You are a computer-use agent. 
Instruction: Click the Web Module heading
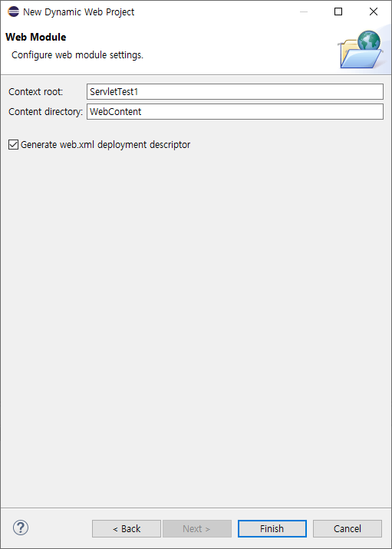[36, 37]
